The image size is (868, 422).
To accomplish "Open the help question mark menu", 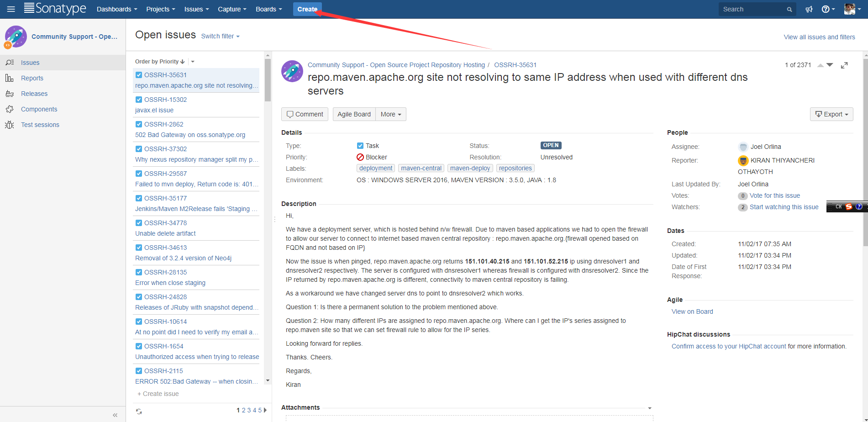I will tap(828, 9).
